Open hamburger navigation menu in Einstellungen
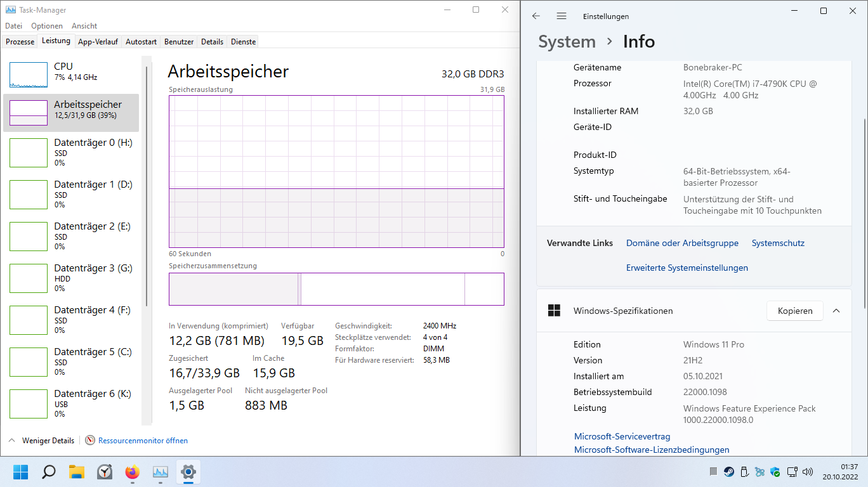868x487 pixels. tap(562, 16)
